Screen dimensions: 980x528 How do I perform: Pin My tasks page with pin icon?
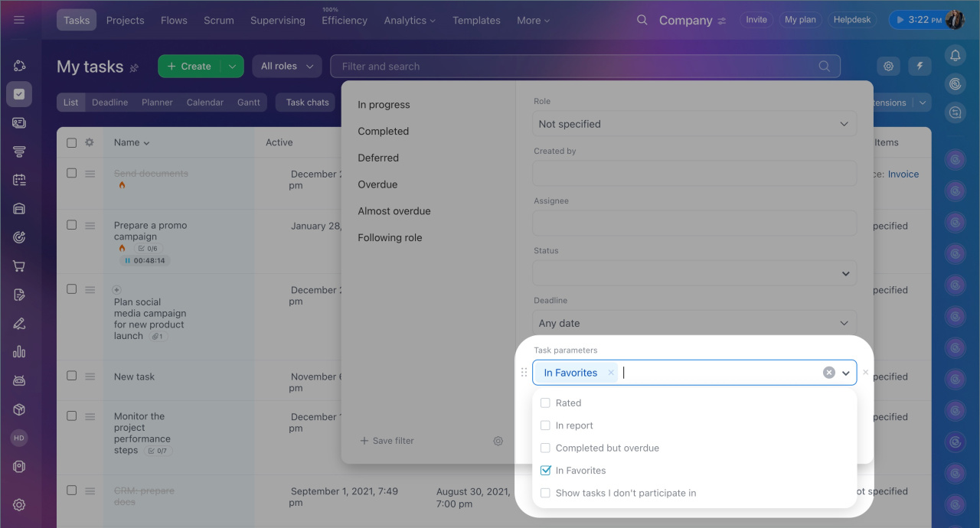click(135, 68)
